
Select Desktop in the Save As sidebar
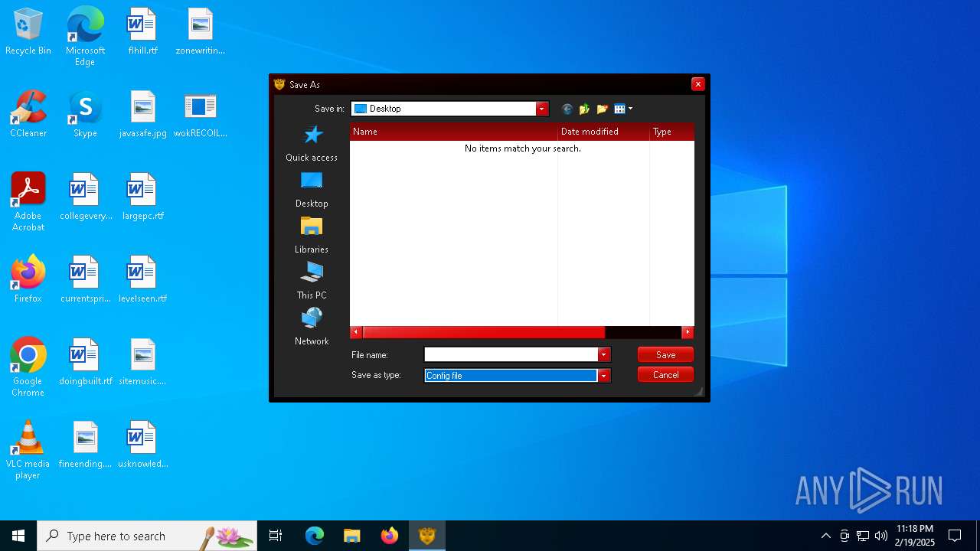312,190
